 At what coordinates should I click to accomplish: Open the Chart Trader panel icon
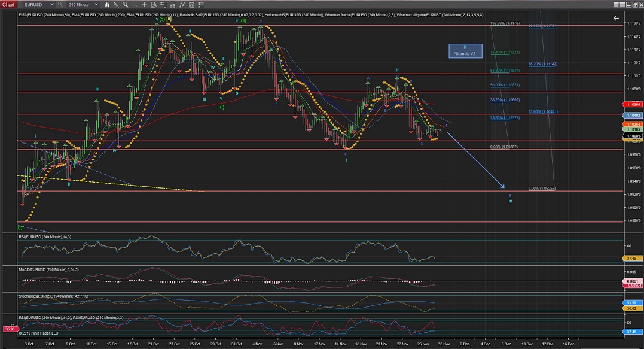click(x=163, y=4)
